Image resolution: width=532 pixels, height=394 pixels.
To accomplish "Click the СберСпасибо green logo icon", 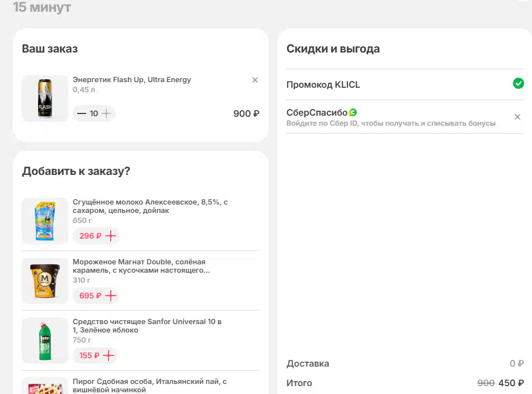I will [353, 112].
